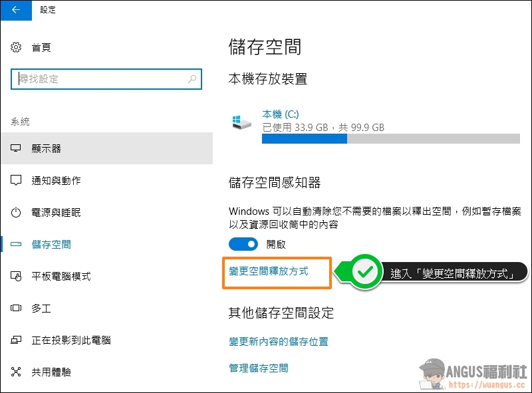Click the notifications speech bubble icon

point(17,181)
